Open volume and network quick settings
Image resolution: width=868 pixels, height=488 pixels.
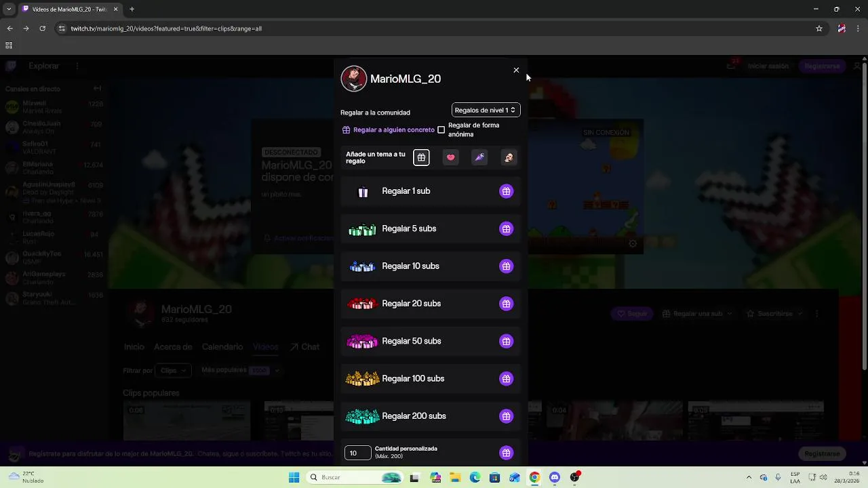(x=816, y=477)
